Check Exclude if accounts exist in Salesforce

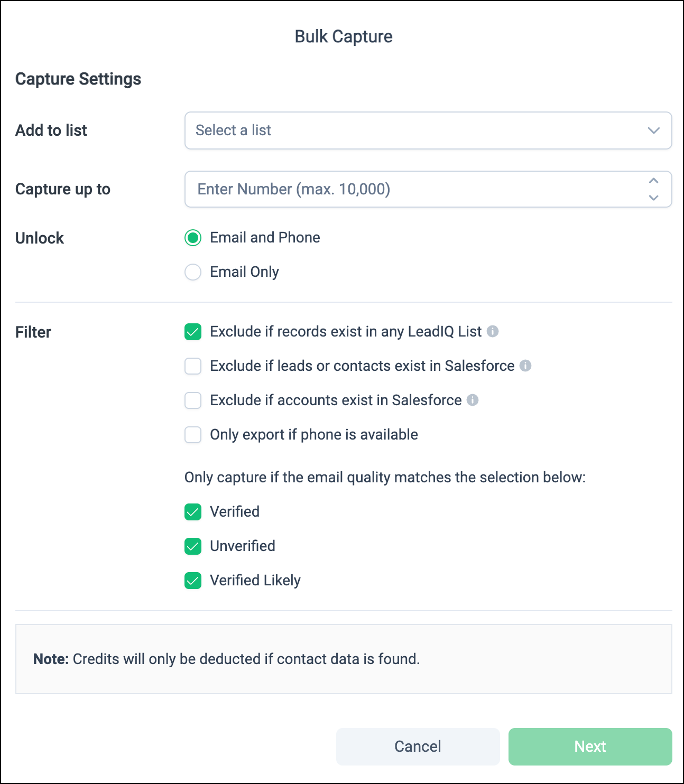coord(193,400)
